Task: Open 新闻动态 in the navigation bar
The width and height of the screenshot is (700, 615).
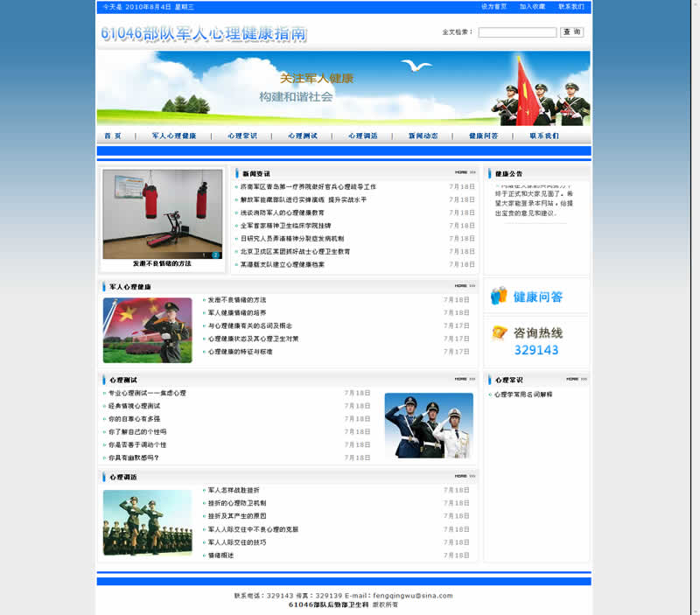Action: (x=423, y=136)
